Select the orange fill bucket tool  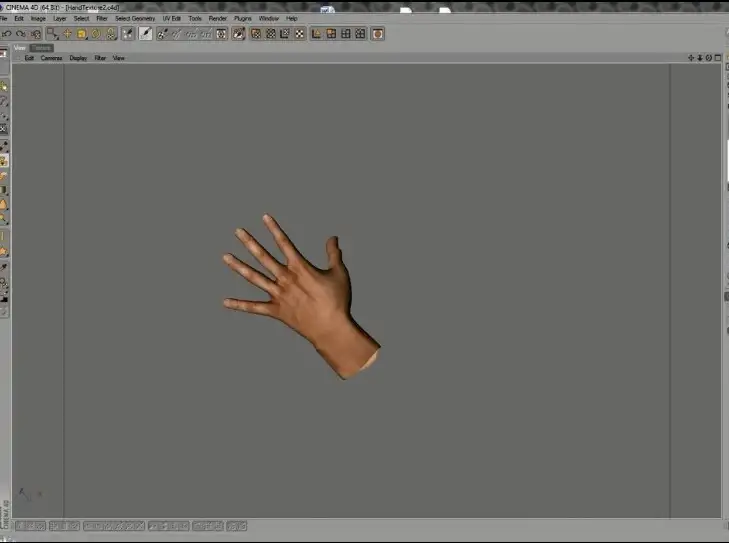4,205
